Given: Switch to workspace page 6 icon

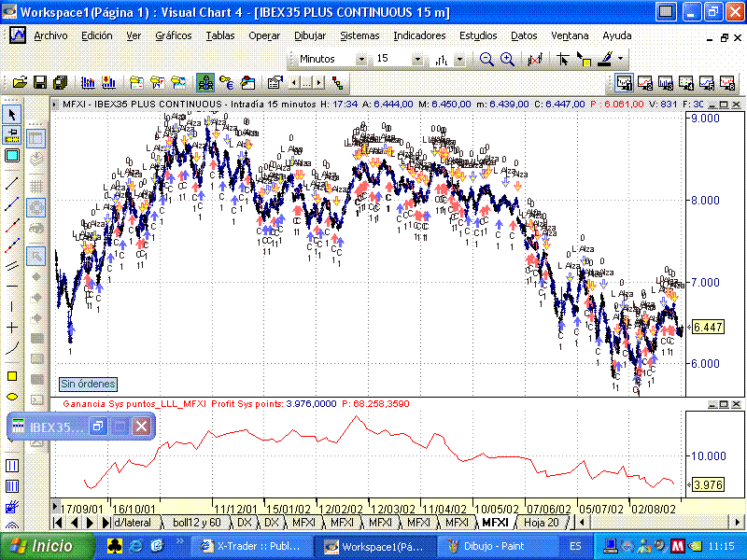Looking at the screenshot, I should pos(727,83).
